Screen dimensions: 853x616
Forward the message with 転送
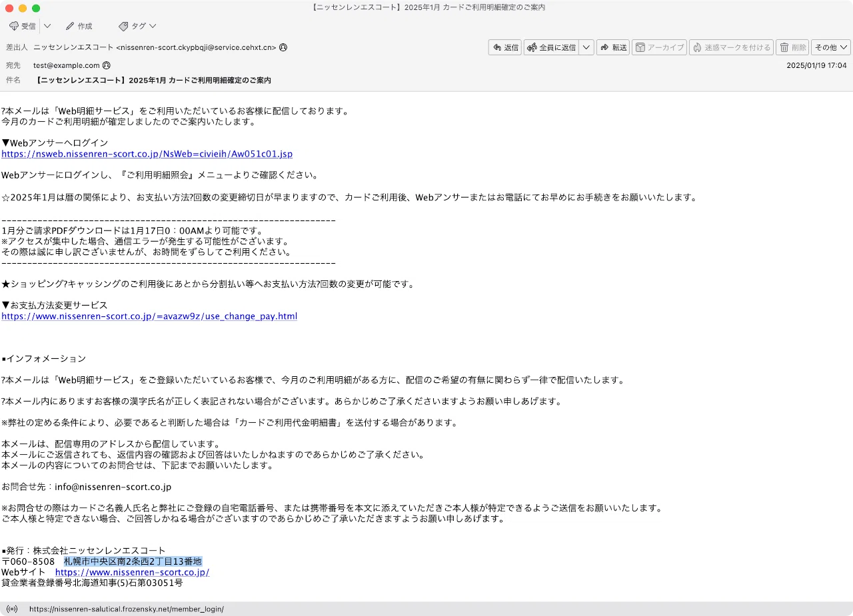612,47
